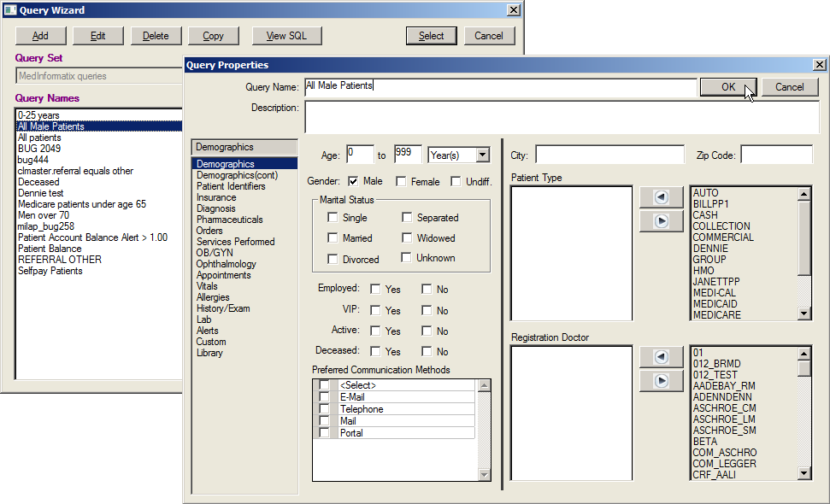The height and width of the screenshot is (504, 830).
Task: Click Cancel button in Query Wizard
Action: 489,36
